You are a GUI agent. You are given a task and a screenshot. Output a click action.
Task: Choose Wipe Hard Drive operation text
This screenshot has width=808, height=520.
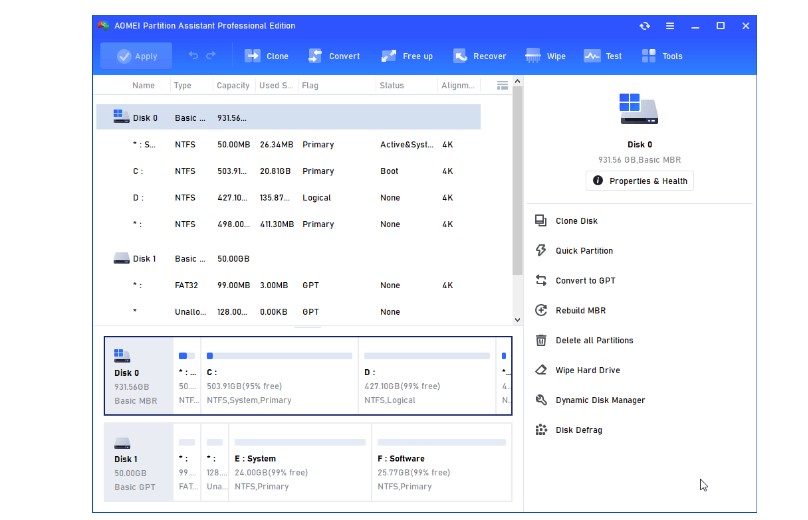point(587,371)
